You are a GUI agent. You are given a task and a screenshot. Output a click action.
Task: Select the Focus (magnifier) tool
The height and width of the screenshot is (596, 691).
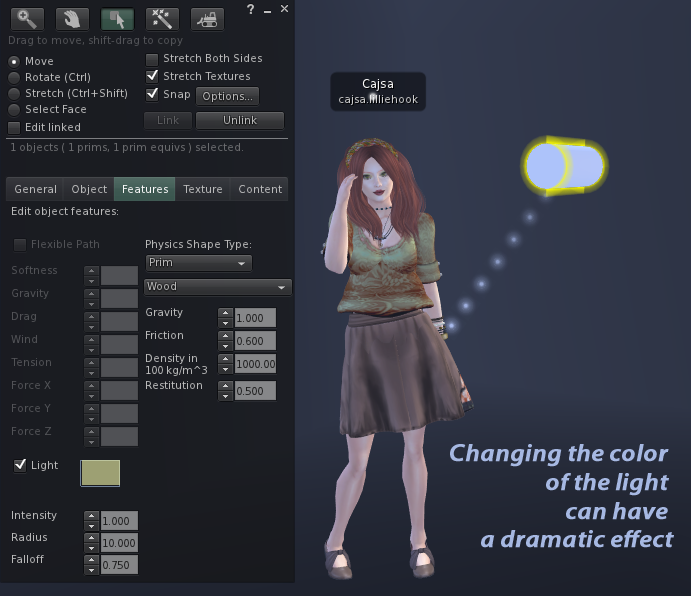(25, 18)
